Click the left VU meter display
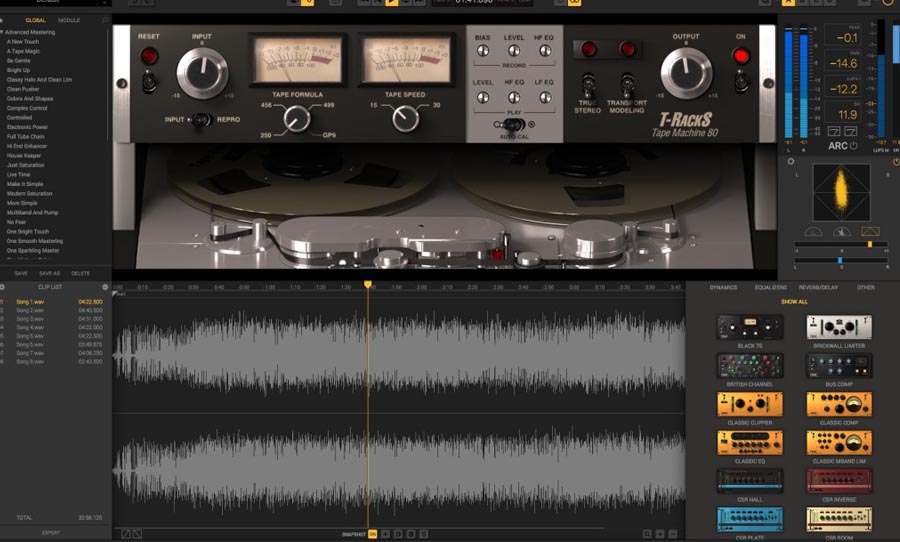The width and height of the screenshot is (900, 542). click(297, 60)
